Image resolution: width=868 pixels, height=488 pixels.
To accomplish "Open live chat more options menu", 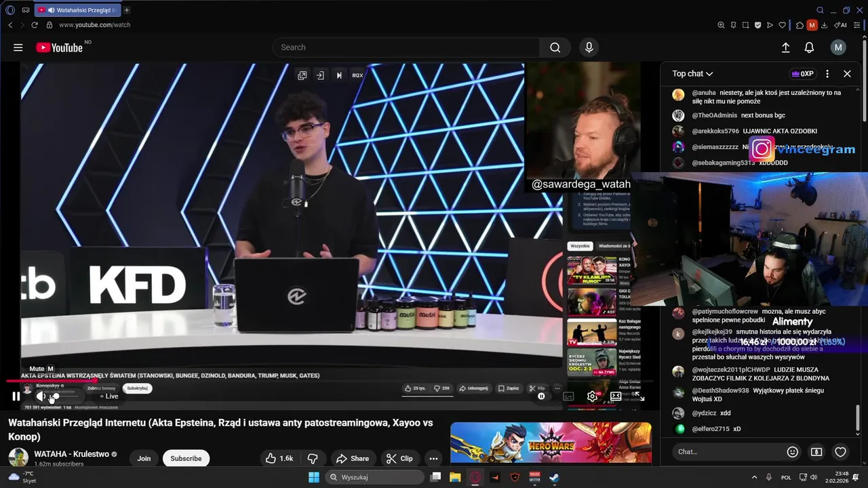I will [827, 74].
